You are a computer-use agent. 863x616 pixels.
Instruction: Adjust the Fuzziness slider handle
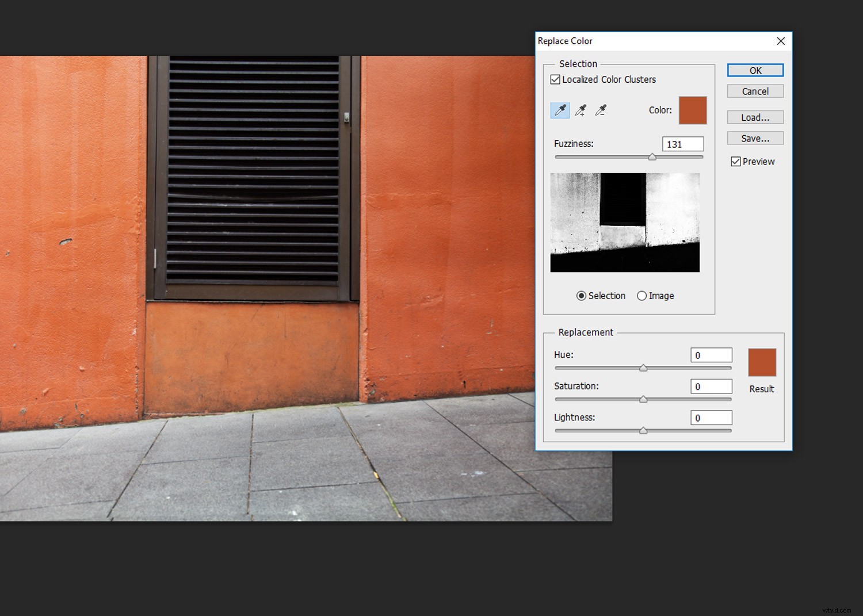tap(652, 156)
